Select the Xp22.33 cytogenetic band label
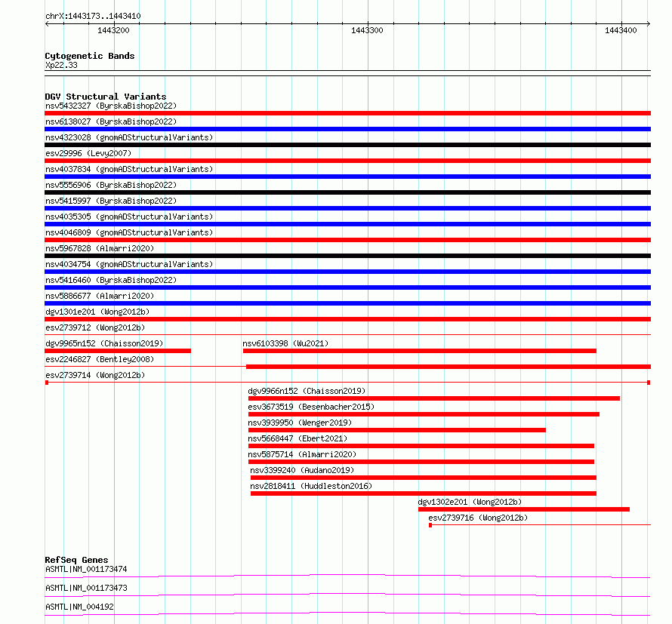Viewport: 672px width, 624px height. coord(61,65)
